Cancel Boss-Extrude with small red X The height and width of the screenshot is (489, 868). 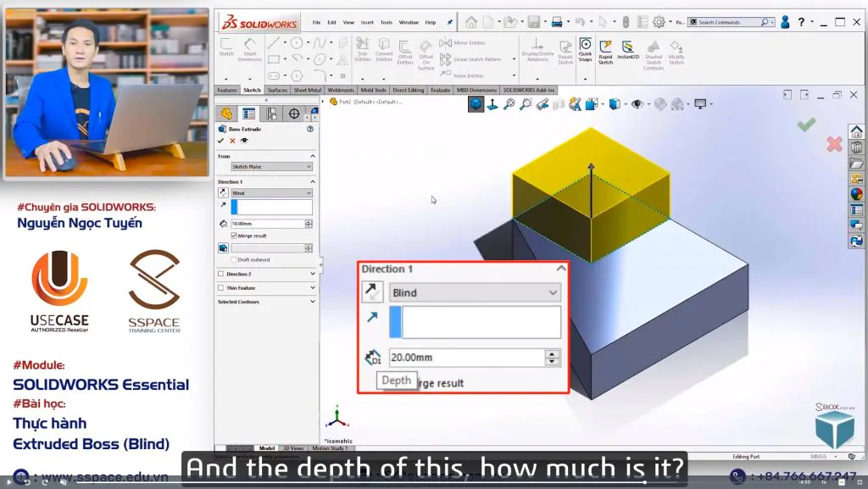(232, 141)
